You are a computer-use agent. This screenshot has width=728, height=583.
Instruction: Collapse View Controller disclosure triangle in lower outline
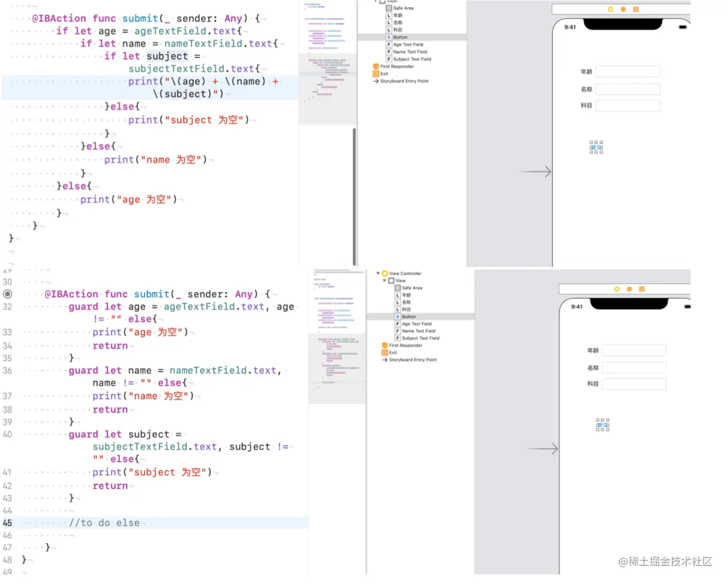coord(378,274)
